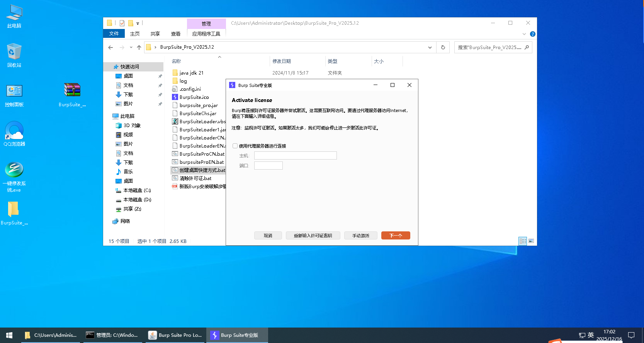The height and width of the screenshot is (343, 644).
Task: Click Windows Start button on taskbar
Action: point(9,335)
